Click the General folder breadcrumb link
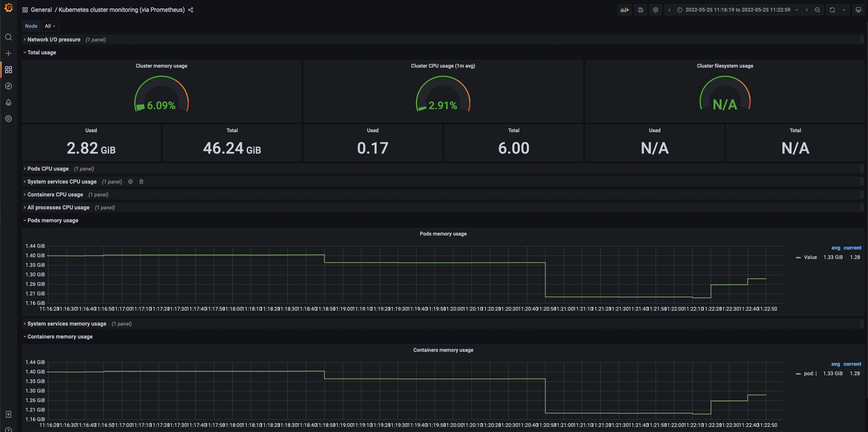This screenshot has height=432, width=868. pos(41,10)
